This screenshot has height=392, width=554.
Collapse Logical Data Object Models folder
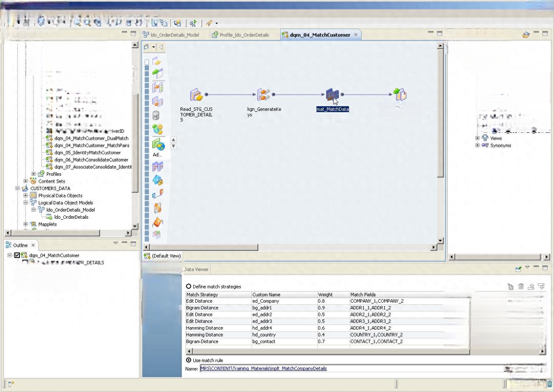pos(25,202)
